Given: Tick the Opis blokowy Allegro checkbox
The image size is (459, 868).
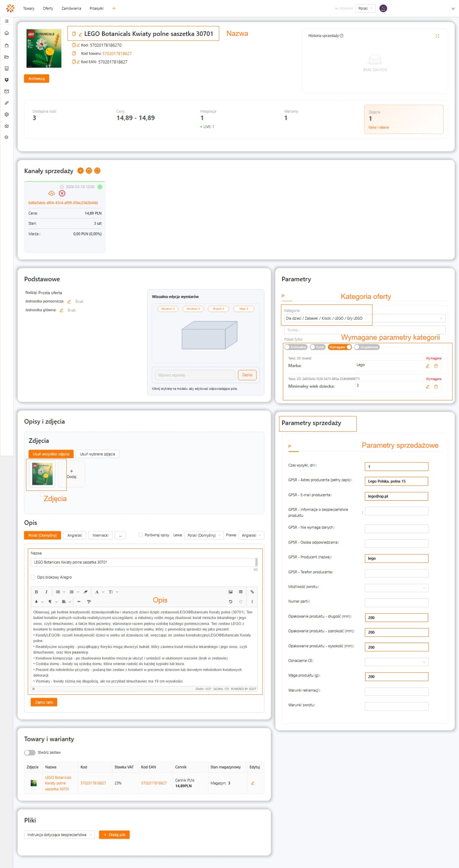Looking at the screenshot, I should (33, 577).
